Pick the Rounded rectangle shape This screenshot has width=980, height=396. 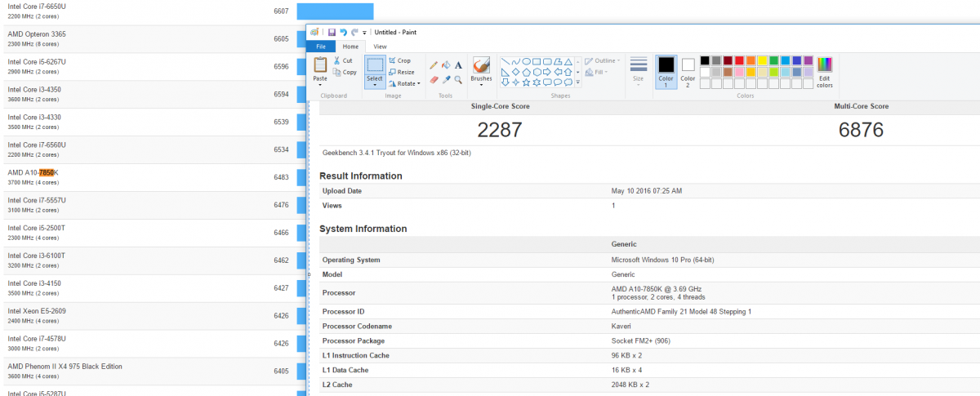[547, 61]
